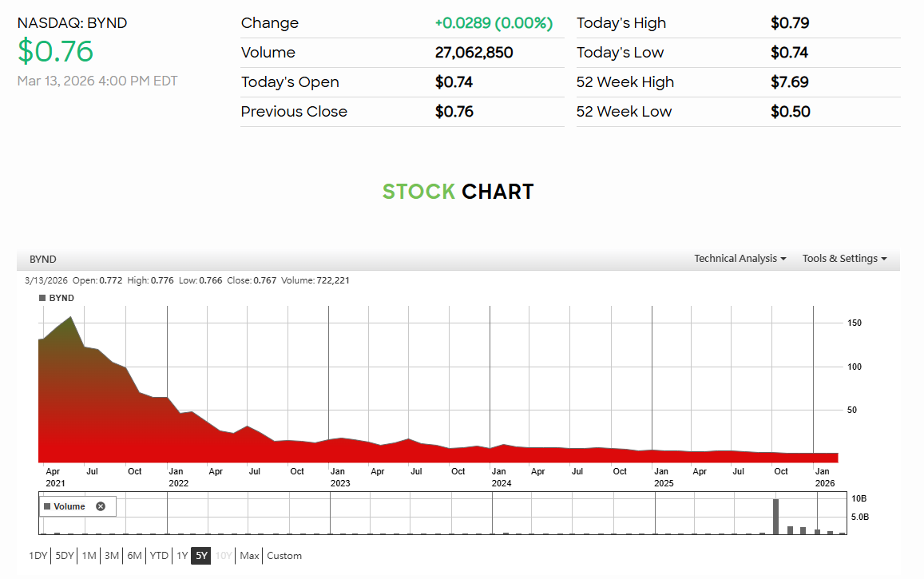The image size is (924, 579).
Task: Open the Technical Analysis dropdown
Action: pos(740,259)
